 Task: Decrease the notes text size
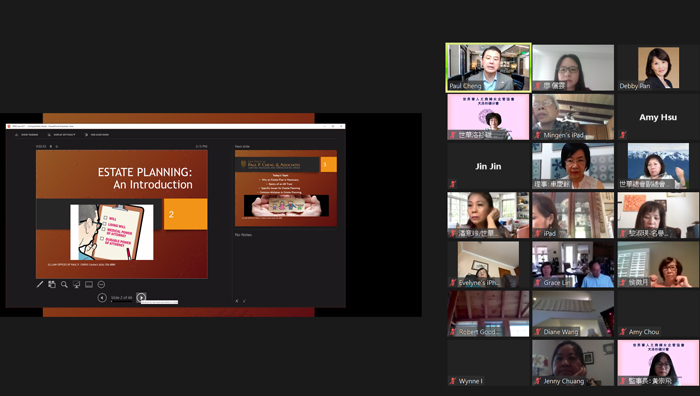tap(244, 301)
